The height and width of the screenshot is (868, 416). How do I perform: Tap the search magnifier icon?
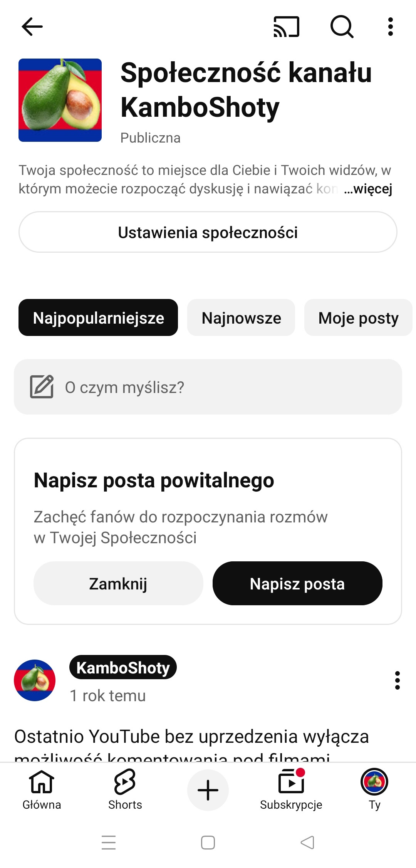coord(342,27)
